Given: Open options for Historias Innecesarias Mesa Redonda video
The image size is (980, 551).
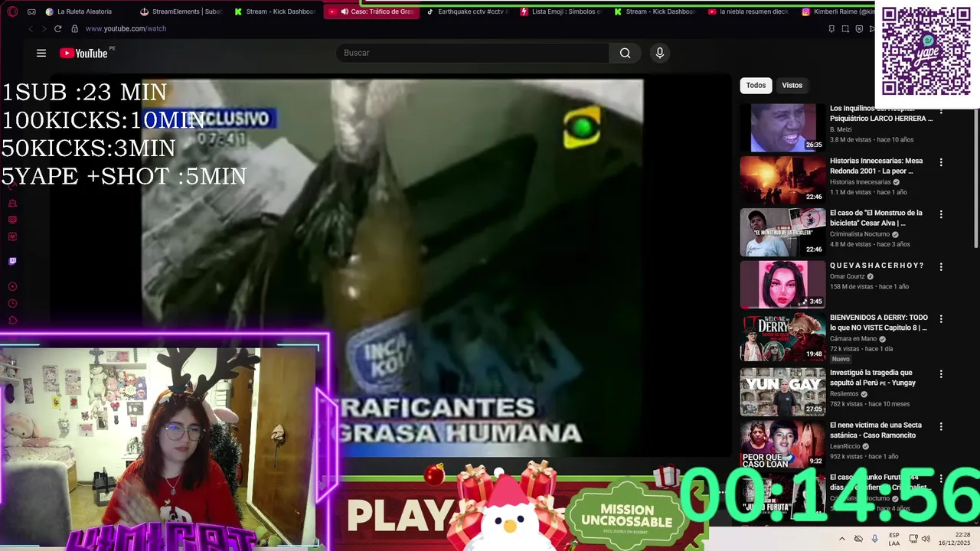Looking at the screenshot, I should click(x=941, y=162).
